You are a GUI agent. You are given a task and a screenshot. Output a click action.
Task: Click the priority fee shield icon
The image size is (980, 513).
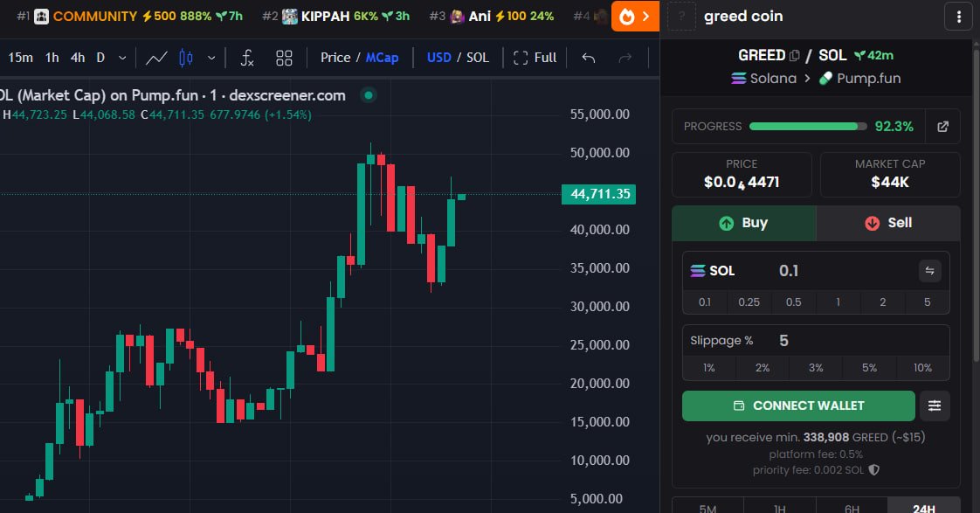click(x=873, y=470)
